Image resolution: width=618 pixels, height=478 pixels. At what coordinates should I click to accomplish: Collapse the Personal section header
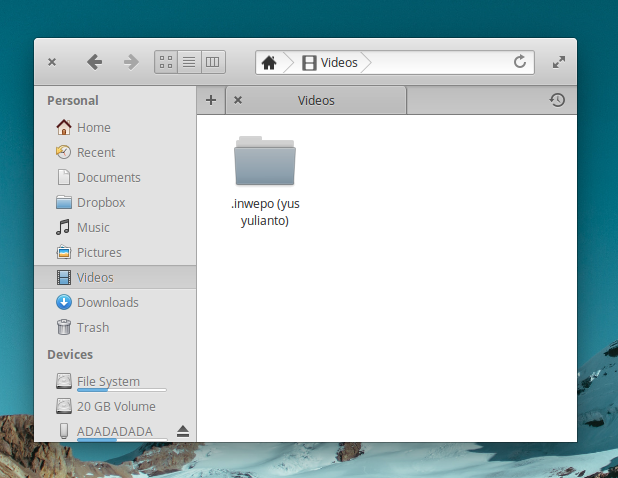tap(73, 100)
